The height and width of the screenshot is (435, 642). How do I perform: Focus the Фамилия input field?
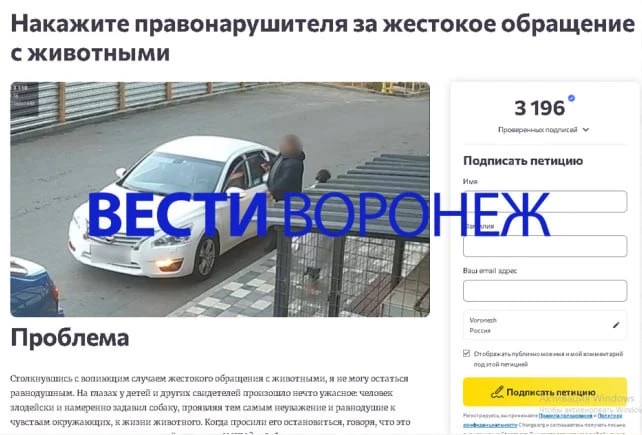pos(545,246)
